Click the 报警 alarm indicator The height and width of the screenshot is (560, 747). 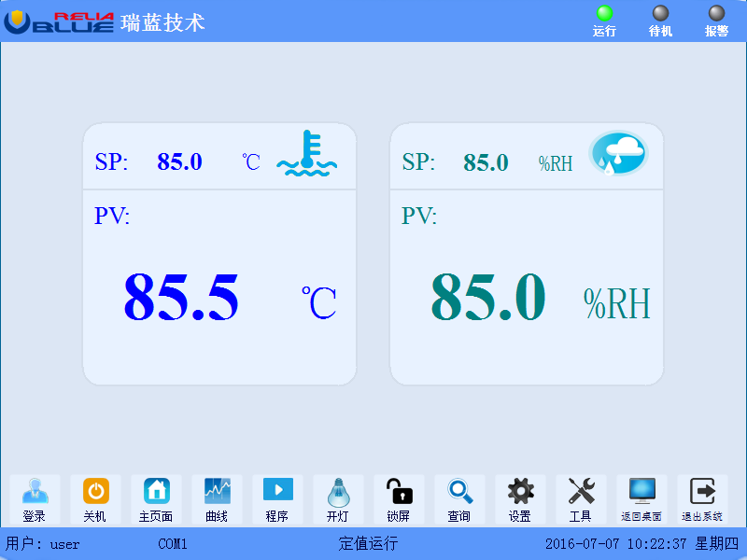pos(716,13)
